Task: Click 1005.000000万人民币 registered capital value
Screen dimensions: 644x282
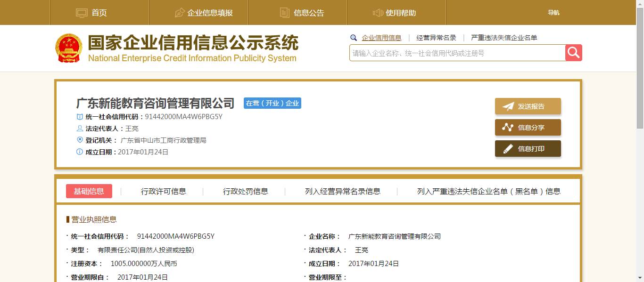Action: click(144, 264)
